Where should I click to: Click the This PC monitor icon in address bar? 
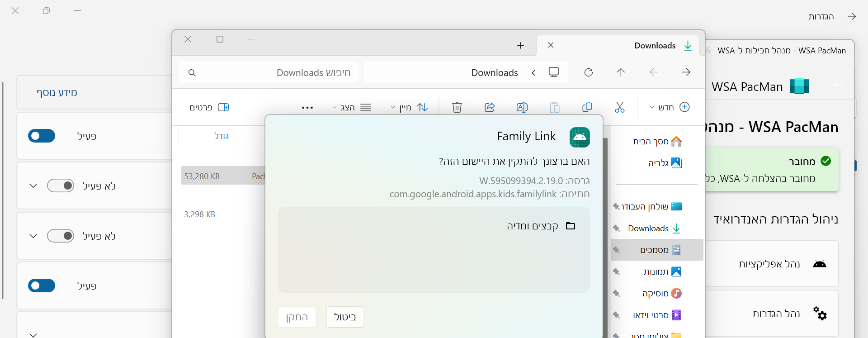554,72
